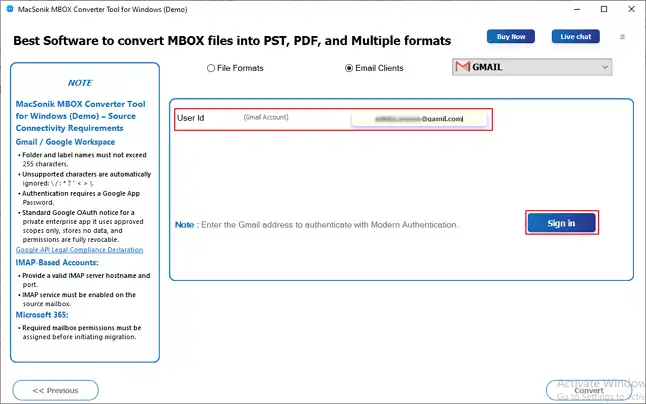
Task: Click the 'Microsoft 365:' heading
Action: pyautogui.click(x=42, y=315)
